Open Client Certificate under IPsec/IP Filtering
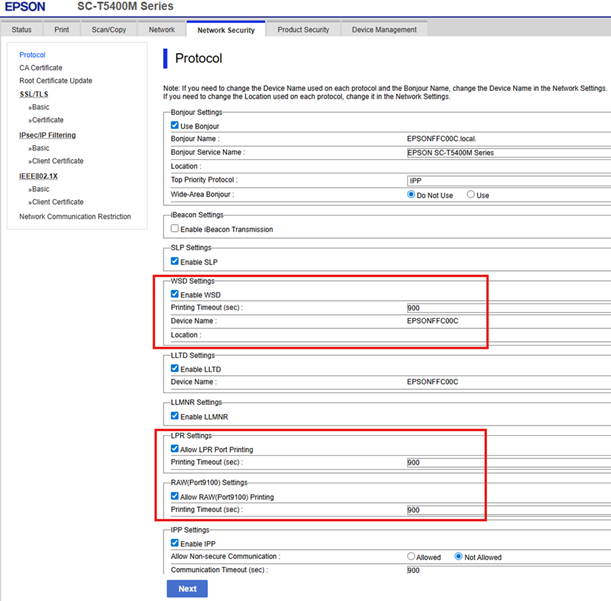This screenshot has width=611, height=601. point(56,161)
